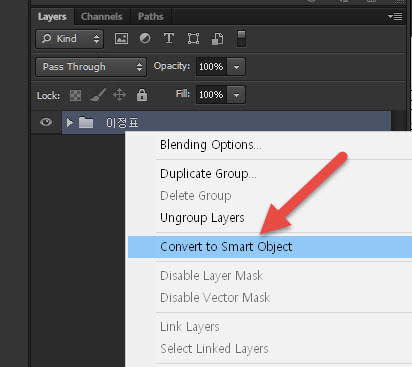Image resolution: width=412 pixels, height=367 pixels.
Task: Select Convert to Smart Object
Action: (270, 247)
